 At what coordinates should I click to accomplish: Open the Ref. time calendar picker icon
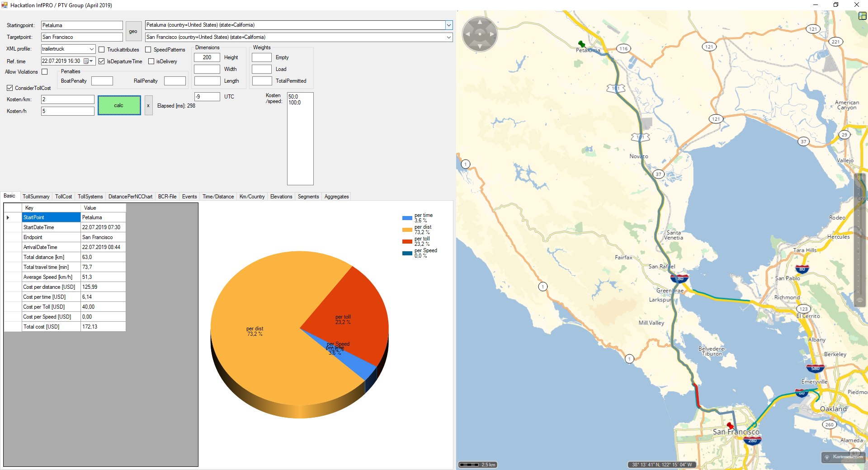click(86, 61)
